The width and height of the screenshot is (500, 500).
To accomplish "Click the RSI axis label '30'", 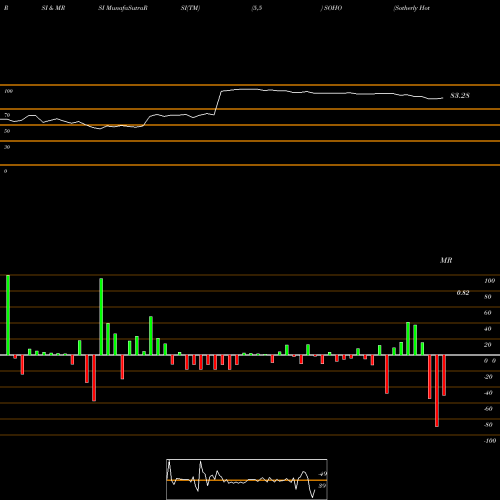I will [7, 147].
